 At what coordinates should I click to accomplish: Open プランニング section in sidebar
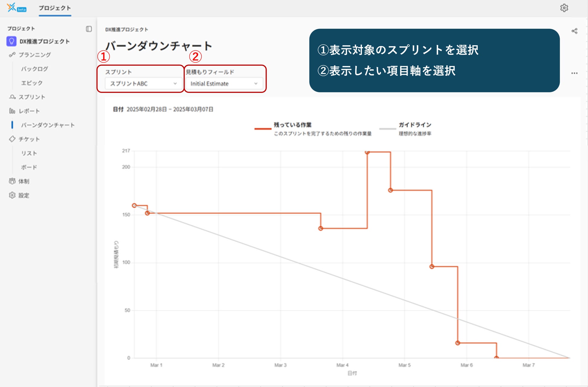(34, 55)
